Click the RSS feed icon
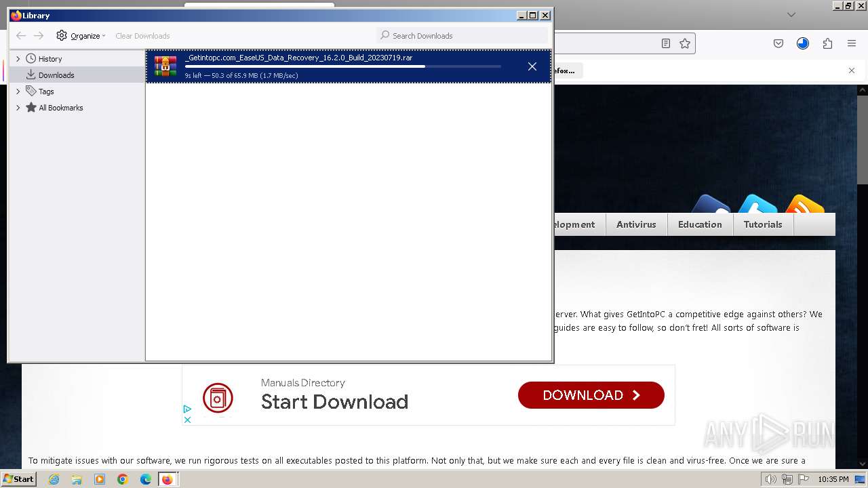Screen dimensions: 868x488 (804, 205)
